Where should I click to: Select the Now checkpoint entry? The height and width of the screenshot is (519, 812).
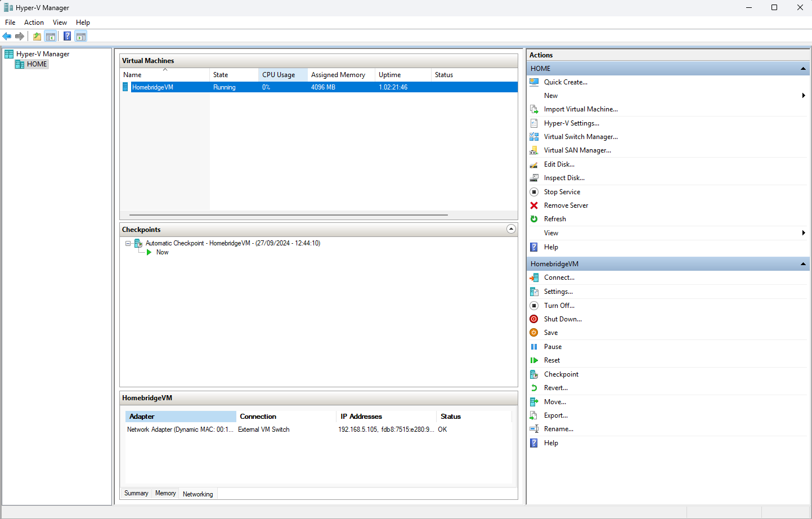click(x=162, y=252)
